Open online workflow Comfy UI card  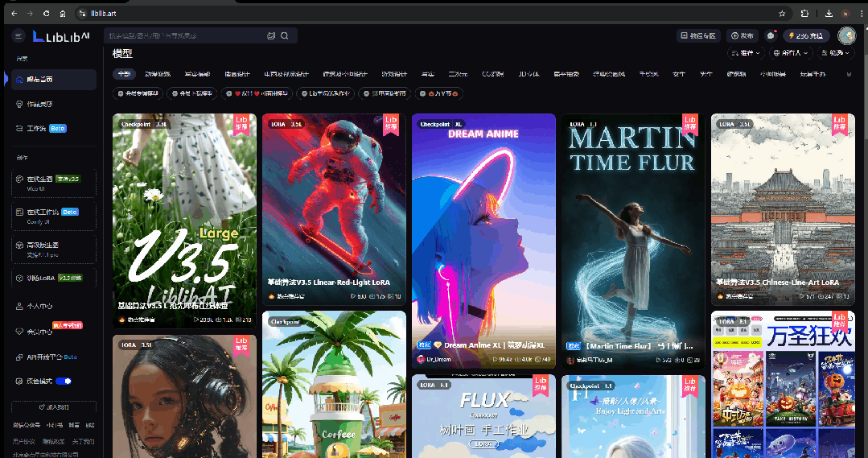pyautogui.click(x=54, y=216)
